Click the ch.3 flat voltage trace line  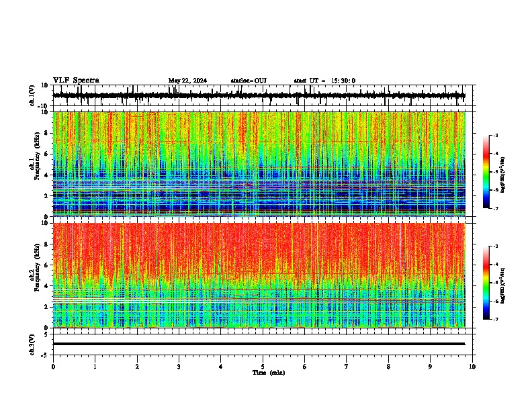(259, 344)
